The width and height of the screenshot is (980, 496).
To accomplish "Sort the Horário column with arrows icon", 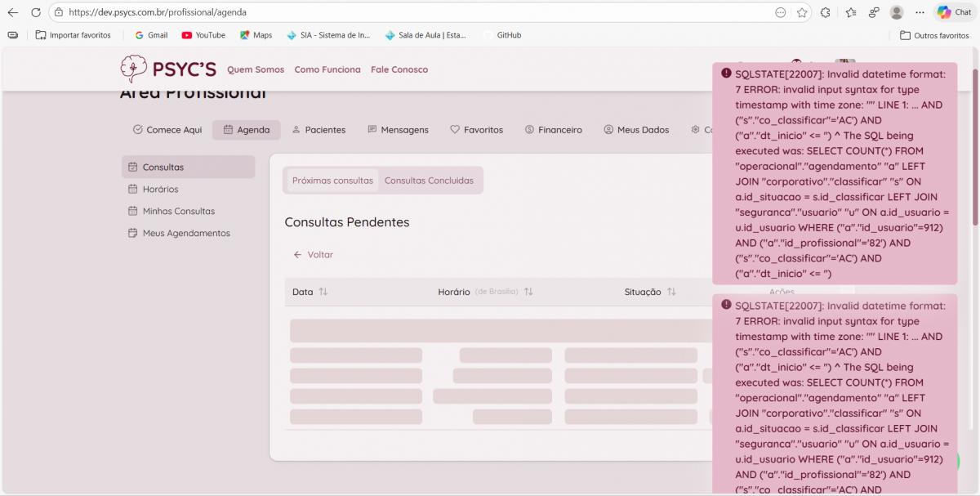I will pos(528,292).
